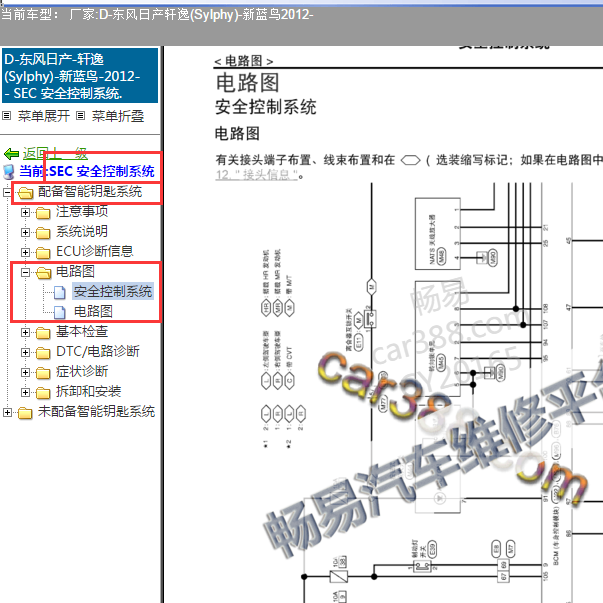Click the 返回上一级 link
Image resolution: width=603 pixels, height=603 pixels.
tap(55, 153)
